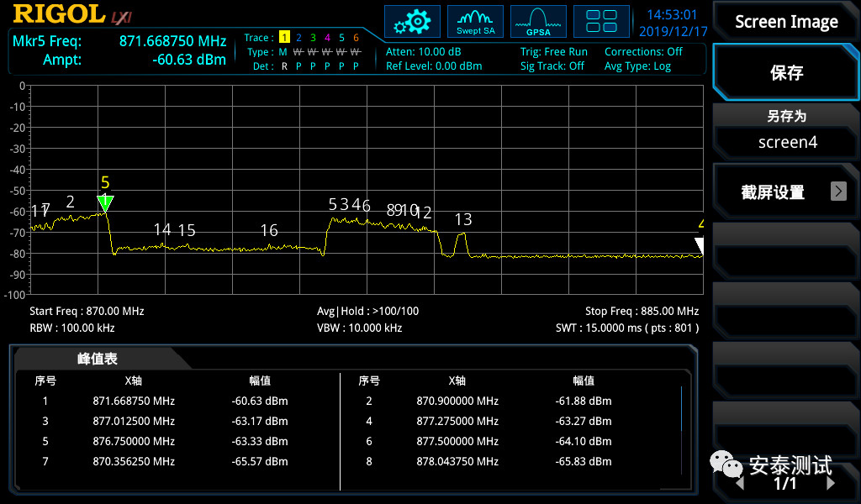This screenshot has width=861, height=504.
Task: Select peak row 6 frequency 877.500000 MHz
Action: (457, 441)
